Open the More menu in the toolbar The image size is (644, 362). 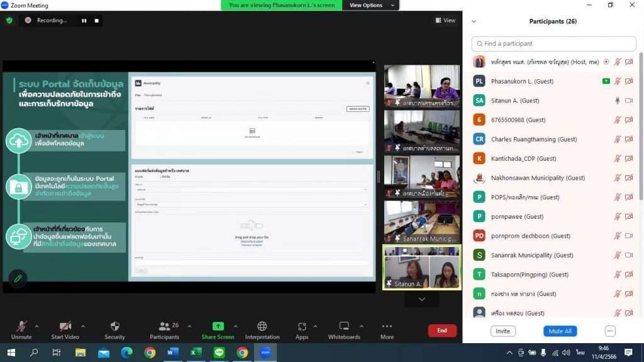point(387,327)
